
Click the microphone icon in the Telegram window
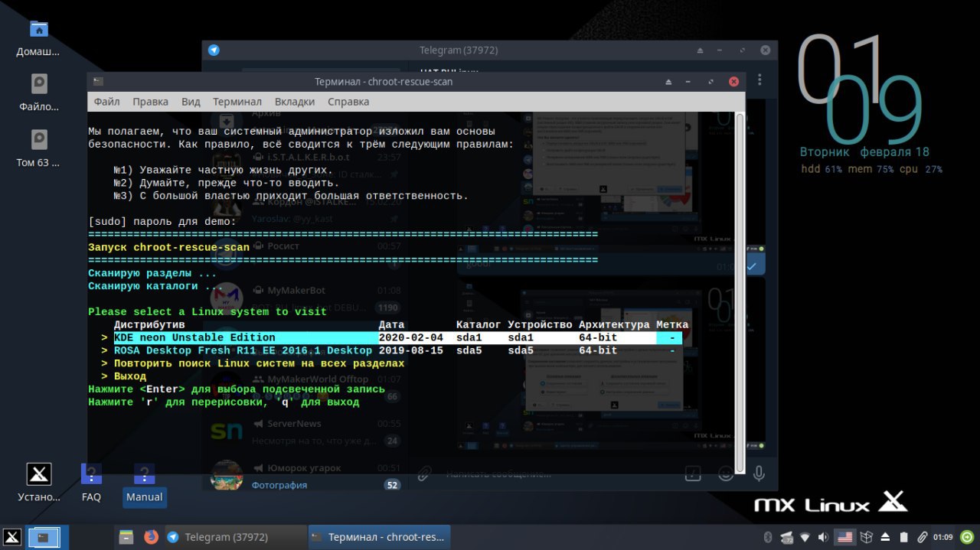[x=759, y=473]
